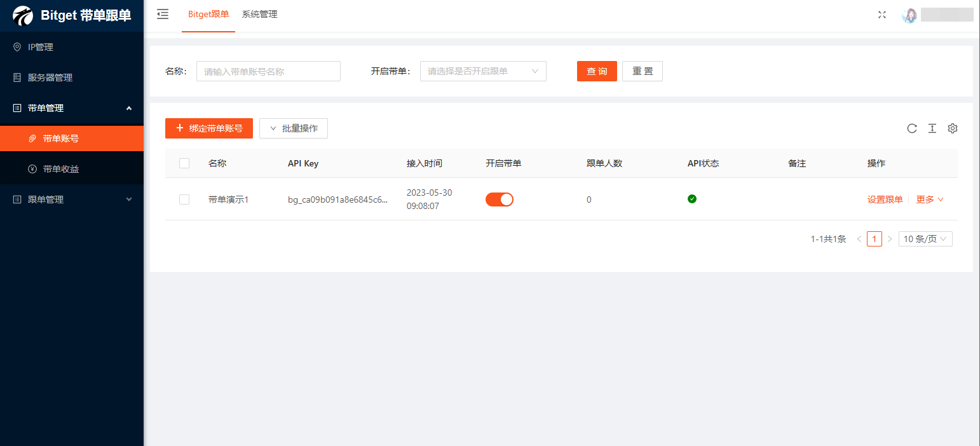Focus the 名称 search input field
Screen dimensions: 980x446
tap(268, 71)
